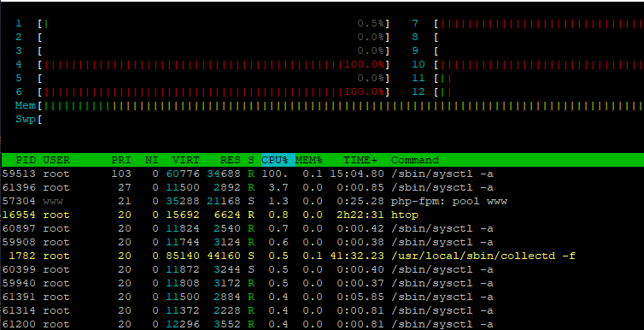Viewport: 644px width, 330px height.
Task: Click the CPU 11 usage meter
Action: 528,78
